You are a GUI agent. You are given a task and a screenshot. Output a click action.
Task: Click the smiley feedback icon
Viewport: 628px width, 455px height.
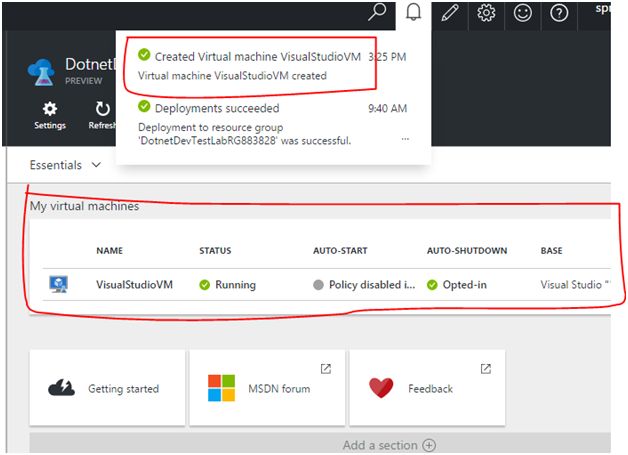pos(523,12)
